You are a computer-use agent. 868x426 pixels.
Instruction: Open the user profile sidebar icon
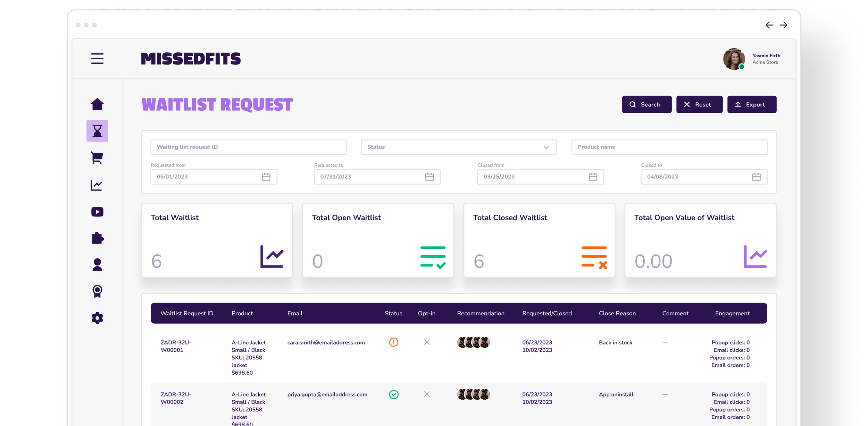(x=97, y=265)
